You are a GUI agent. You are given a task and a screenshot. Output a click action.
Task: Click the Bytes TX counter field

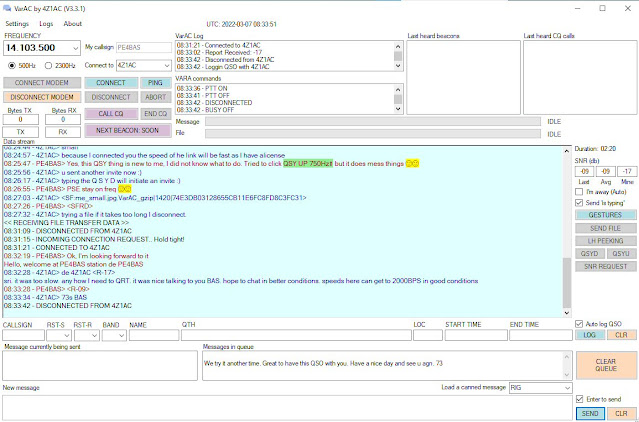tap(20, 119)
